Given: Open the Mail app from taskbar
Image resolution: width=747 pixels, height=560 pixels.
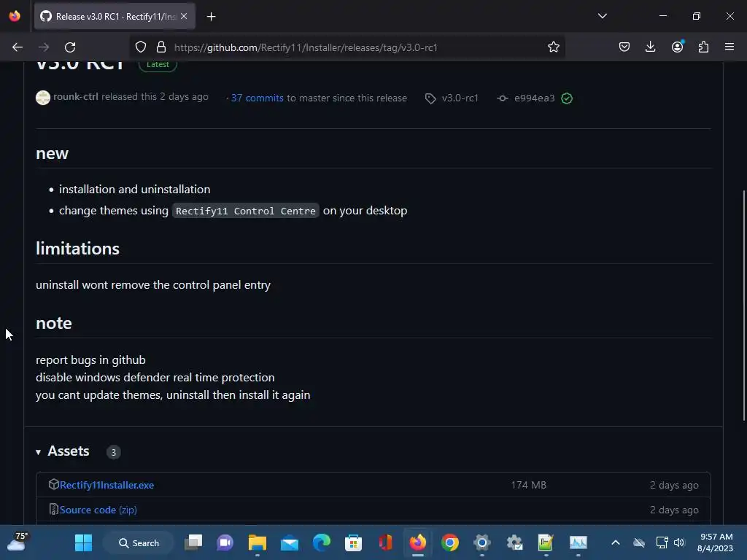Looking at the screenshot, I should tap(289, 542).
